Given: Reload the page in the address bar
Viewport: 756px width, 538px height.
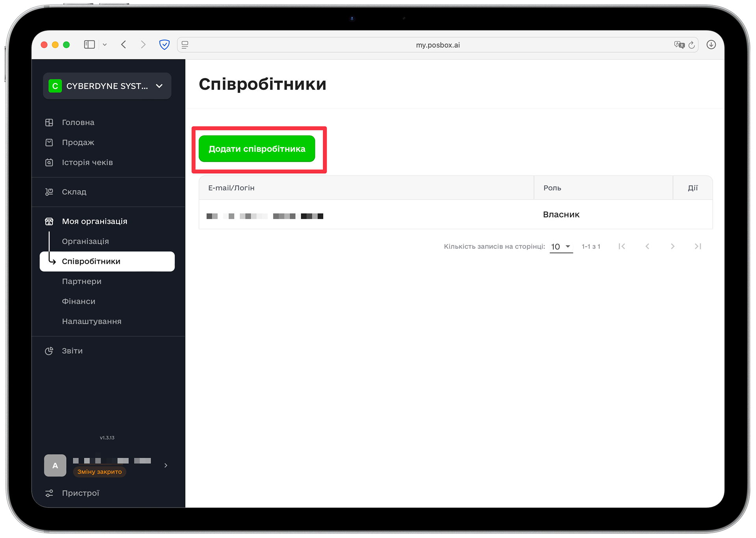Looking at the screenshot, I should 692,45.
